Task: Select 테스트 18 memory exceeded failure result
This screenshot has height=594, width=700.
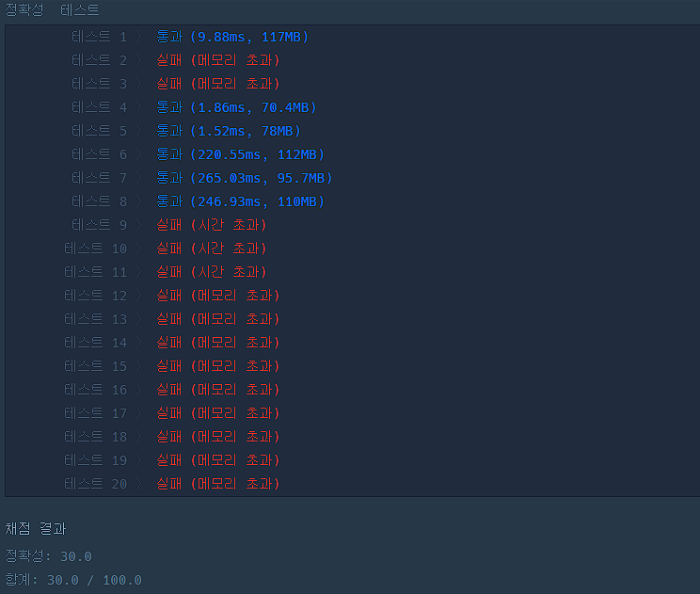Action: pos(218,437)
